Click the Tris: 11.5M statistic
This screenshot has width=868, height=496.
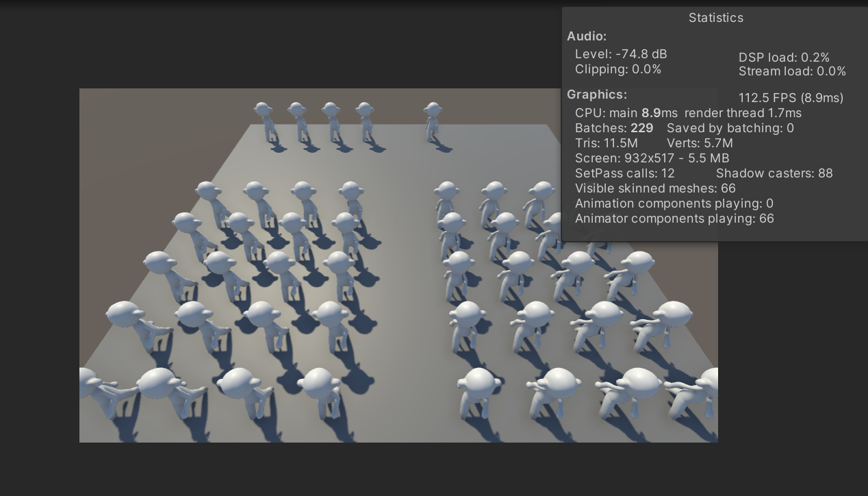pyautogui.click(x=606, y=143)
